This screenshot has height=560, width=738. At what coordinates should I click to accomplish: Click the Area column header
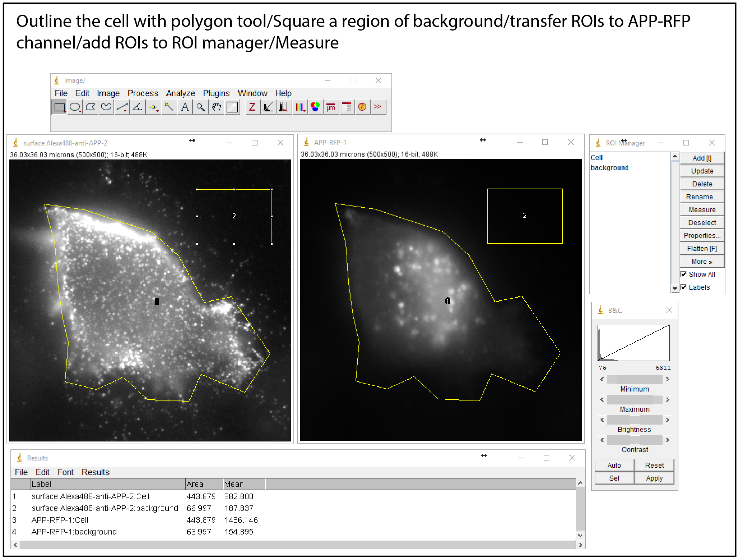coord(204,485)
